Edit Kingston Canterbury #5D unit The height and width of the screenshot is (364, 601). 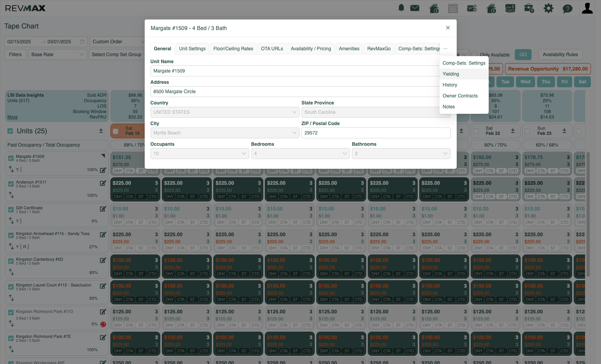[103, 260]
